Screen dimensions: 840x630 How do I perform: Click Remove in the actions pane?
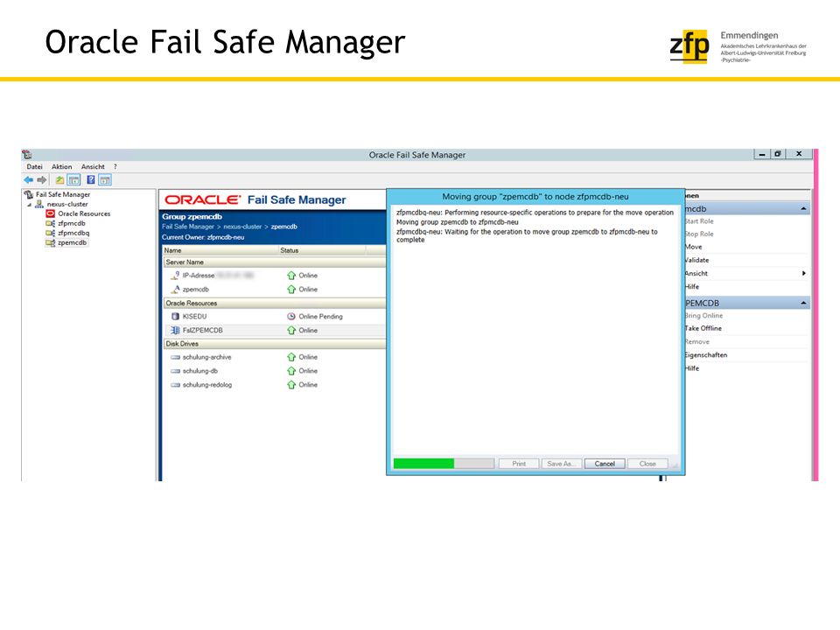point(697,342)
